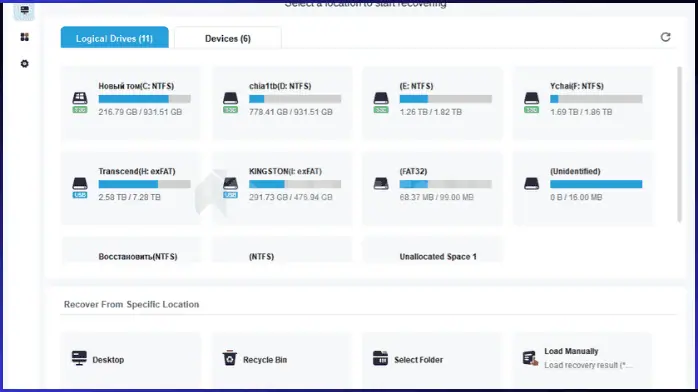This screenshot has width=698, height=392.
Task: Select the (FAT32) partition label
Action: [414, 171]
